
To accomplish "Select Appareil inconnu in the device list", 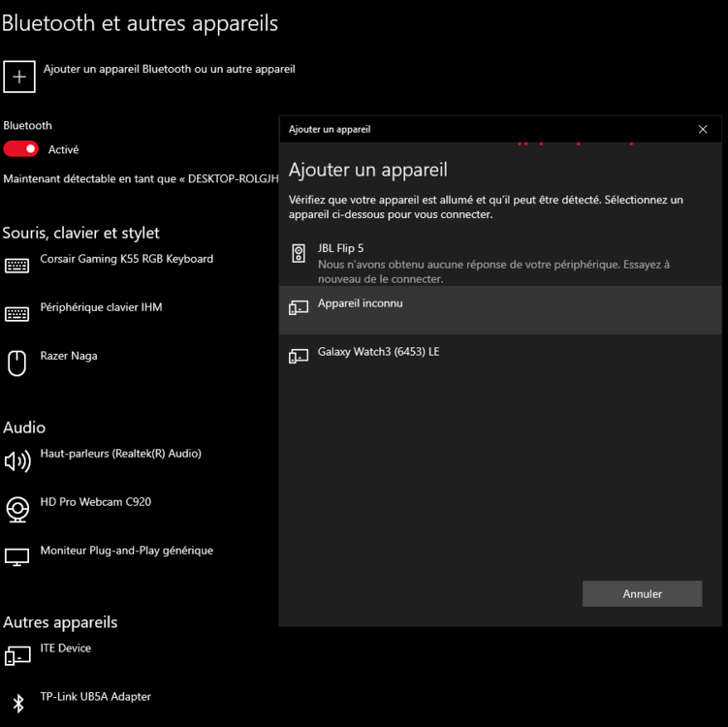I will pos(499,309).
